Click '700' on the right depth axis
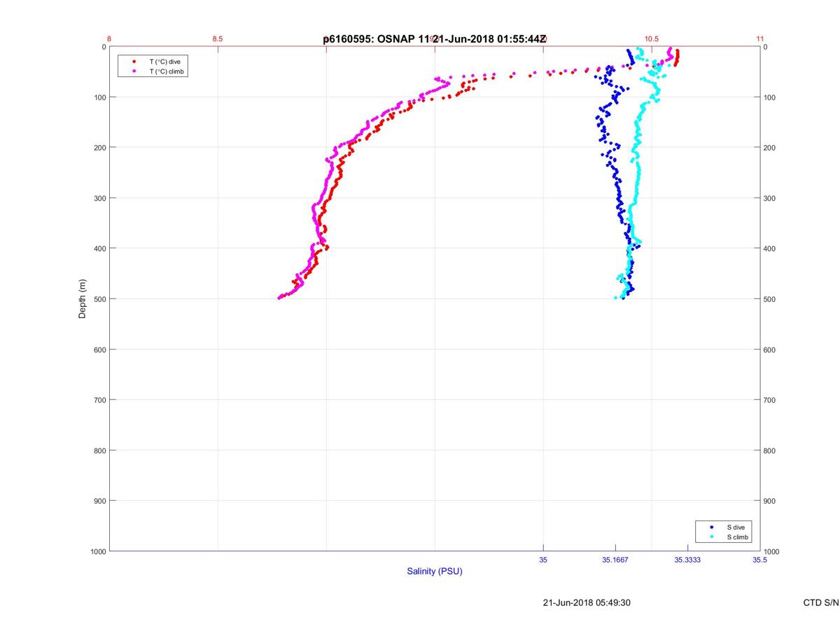The image size is (840, 620). [770, 400]
